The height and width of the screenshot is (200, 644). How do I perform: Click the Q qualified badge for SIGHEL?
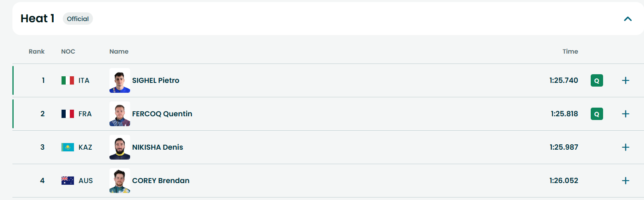tap(596, 80)
